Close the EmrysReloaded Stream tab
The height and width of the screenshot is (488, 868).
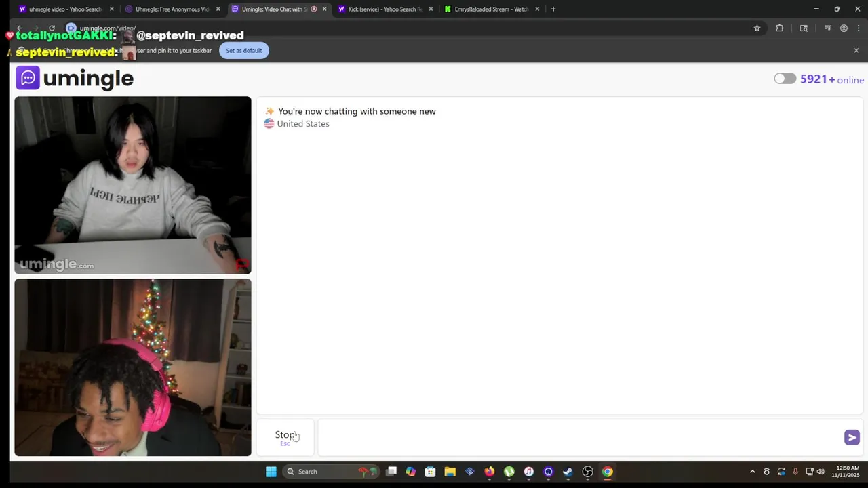[x=537, y=9]
